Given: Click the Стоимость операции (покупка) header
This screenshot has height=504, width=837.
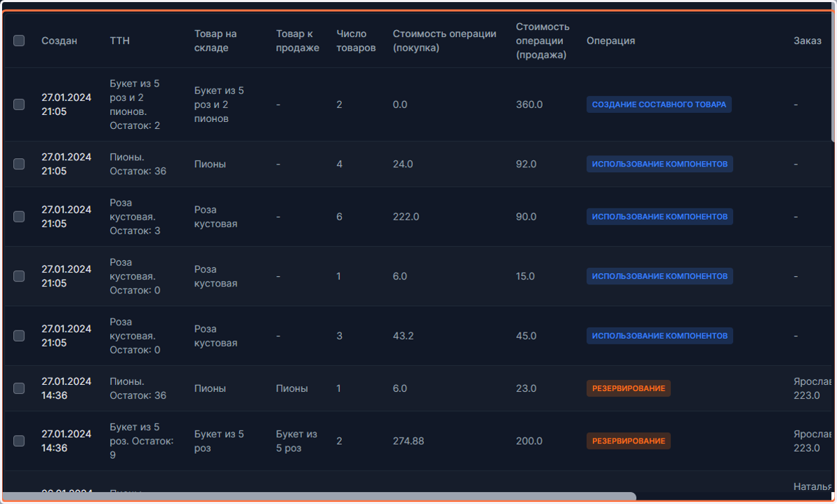Looking at the screenshot, I should [444, 40].
